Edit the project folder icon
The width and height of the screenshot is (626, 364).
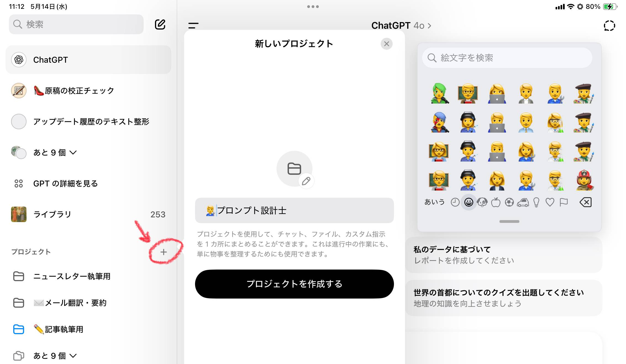point(306,181)
